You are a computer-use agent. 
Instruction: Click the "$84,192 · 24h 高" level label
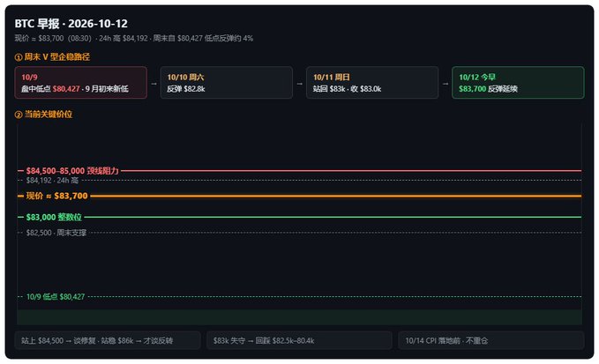[x=52, y=180]
